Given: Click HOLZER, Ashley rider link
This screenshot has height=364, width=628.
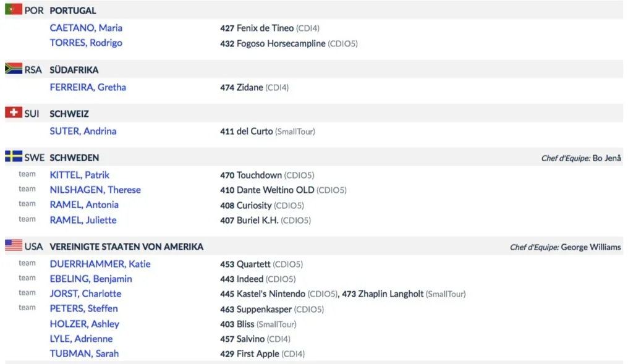Looking at the screenshot, I should tap(85, 324).
